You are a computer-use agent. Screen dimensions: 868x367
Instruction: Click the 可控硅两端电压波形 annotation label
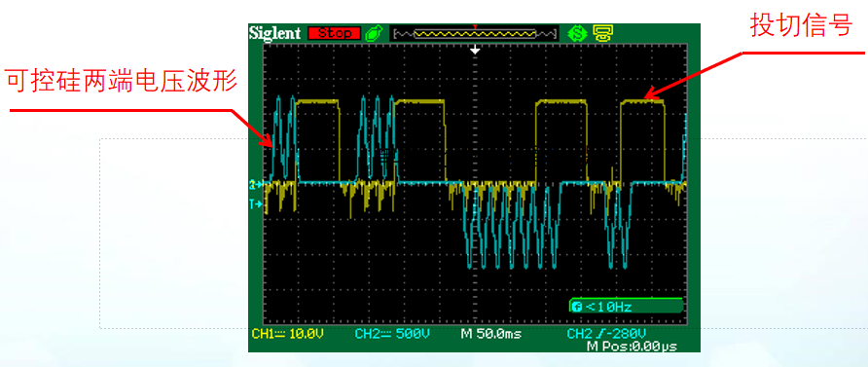(122, 81)
